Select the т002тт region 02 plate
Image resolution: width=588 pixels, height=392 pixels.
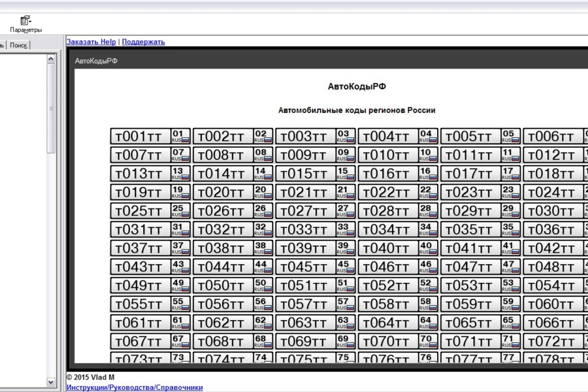(233, 136)
